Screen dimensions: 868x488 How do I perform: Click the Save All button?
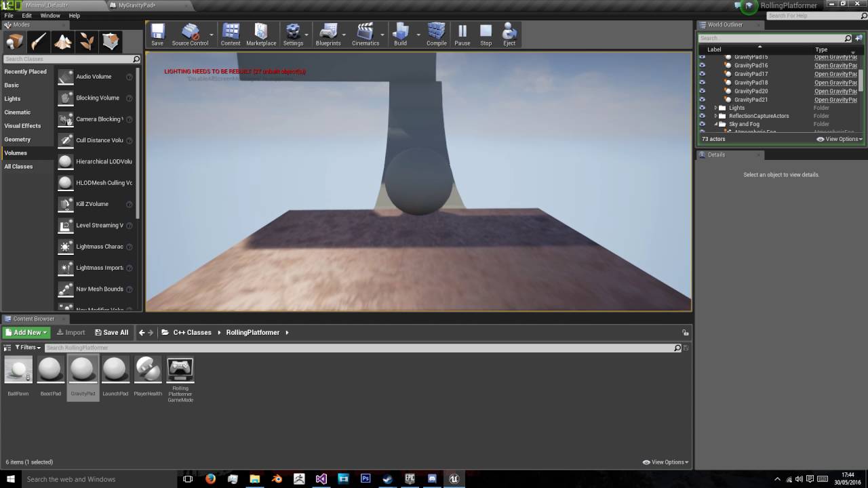(x=112, y=332)
